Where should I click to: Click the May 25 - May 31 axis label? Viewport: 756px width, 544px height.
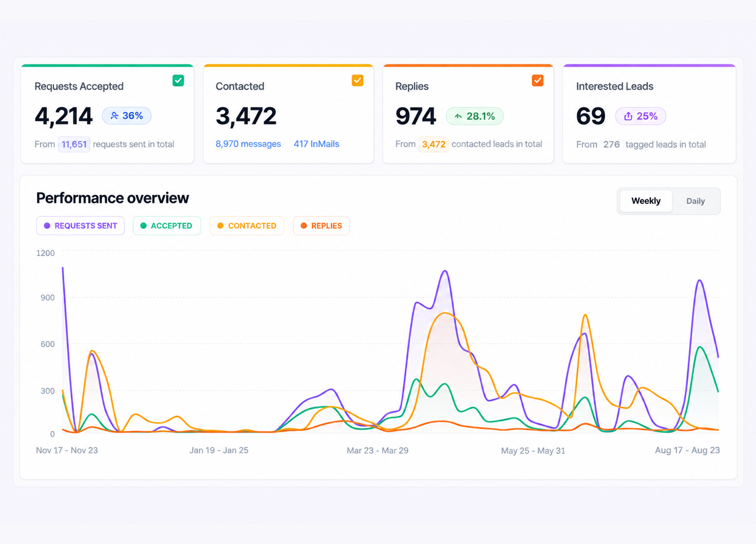[533, 451]
